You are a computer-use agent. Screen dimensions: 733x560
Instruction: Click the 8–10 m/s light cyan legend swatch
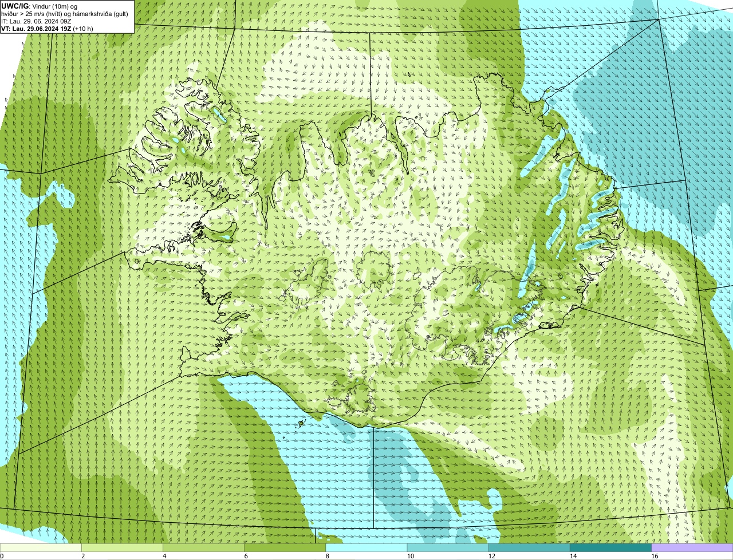(x=366, y=547)
